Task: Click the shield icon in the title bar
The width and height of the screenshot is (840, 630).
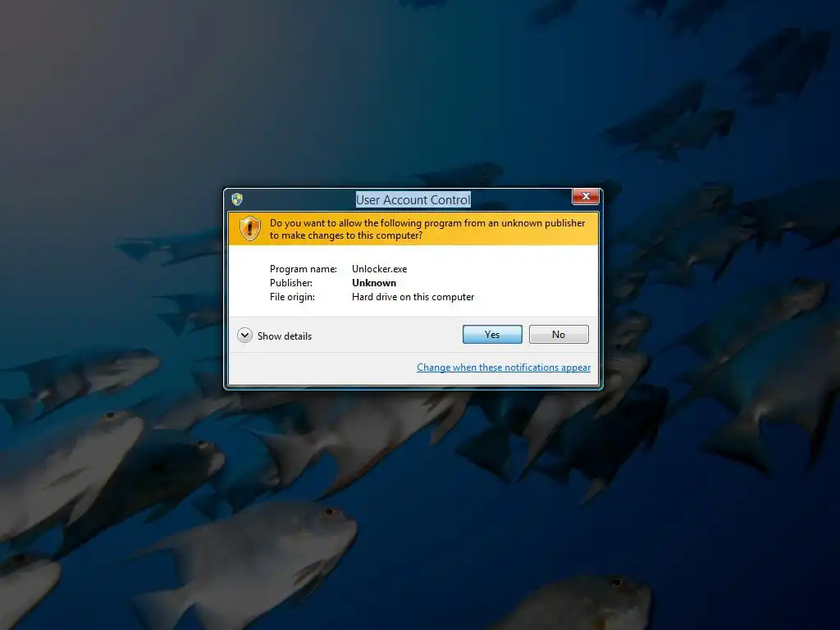Action: 237,199
